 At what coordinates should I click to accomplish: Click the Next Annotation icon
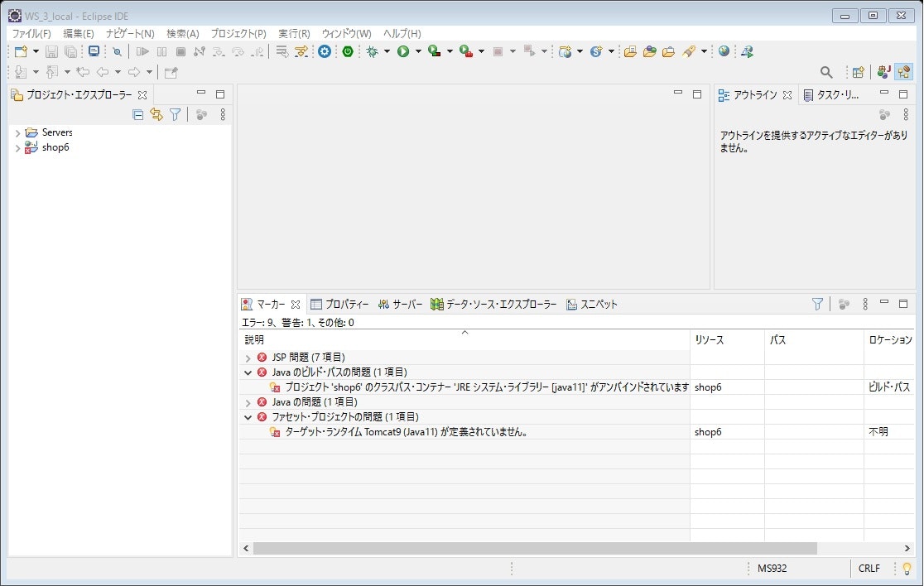[x=21, y=72]
